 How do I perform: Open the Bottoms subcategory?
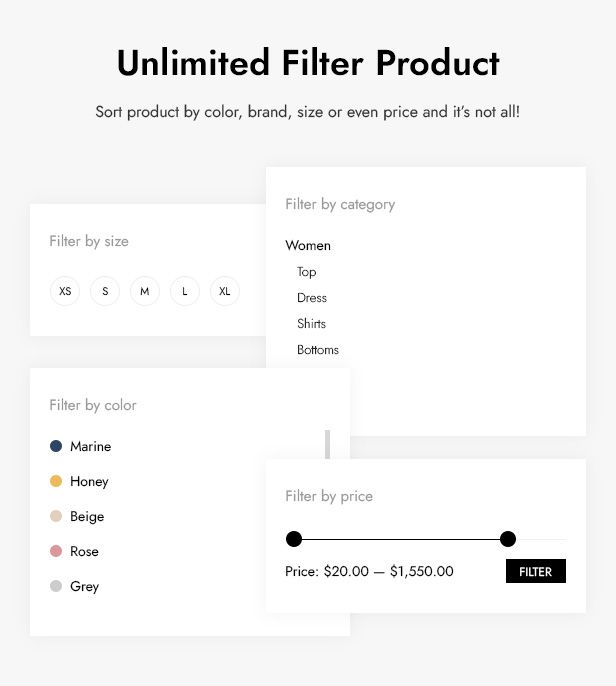[318, 350]
